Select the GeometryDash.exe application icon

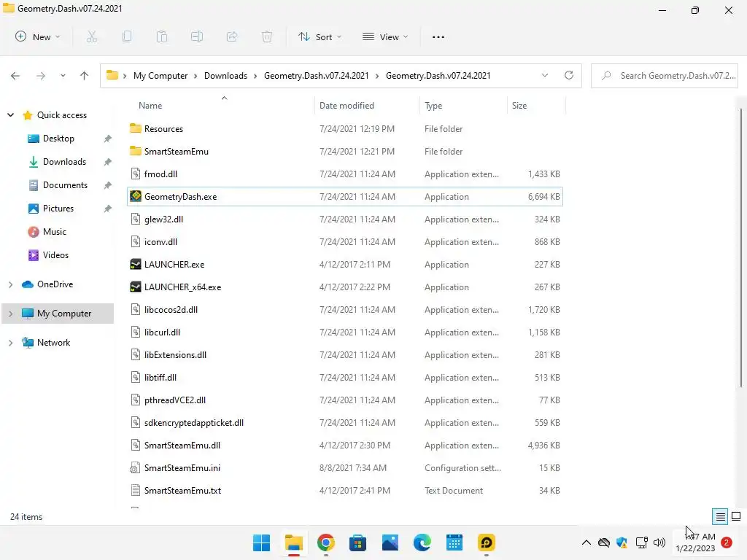click(x=136, y=196)
